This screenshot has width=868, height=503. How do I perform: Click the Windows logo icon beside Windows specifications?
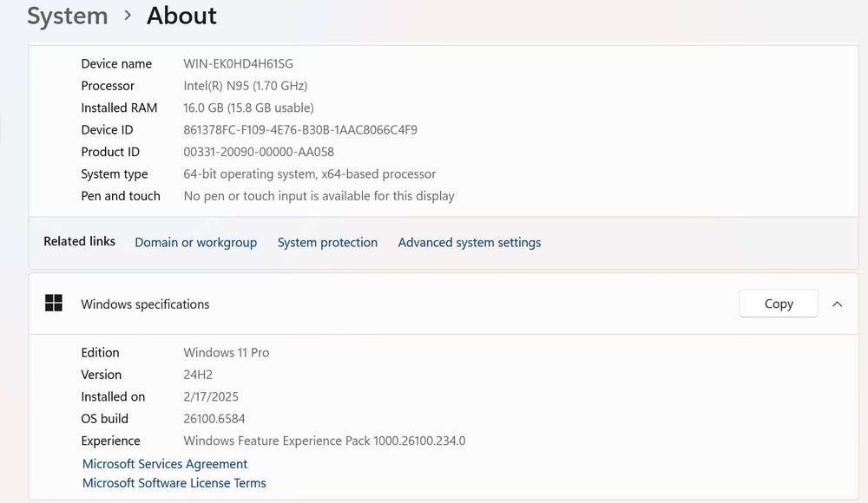tap(54, 304)
